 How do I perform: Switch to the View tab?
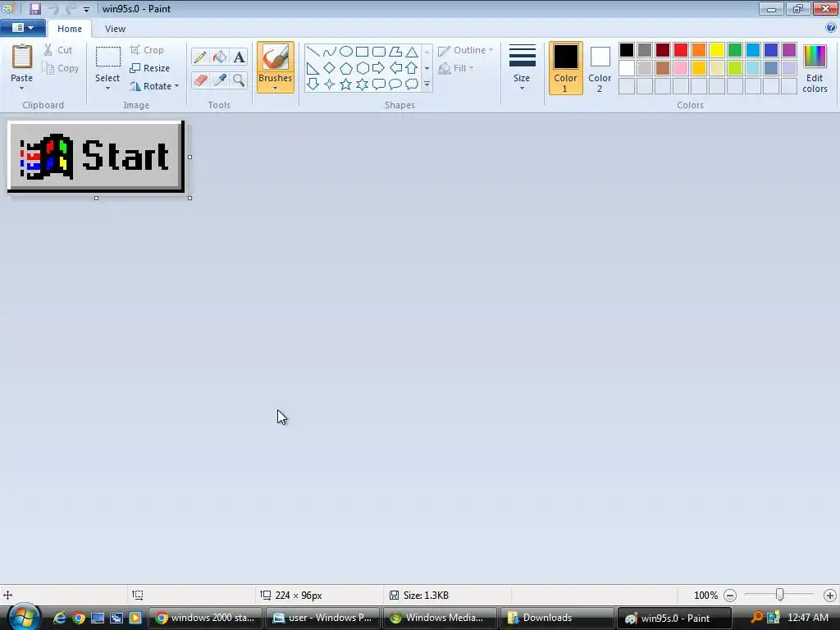pos(115,29)
